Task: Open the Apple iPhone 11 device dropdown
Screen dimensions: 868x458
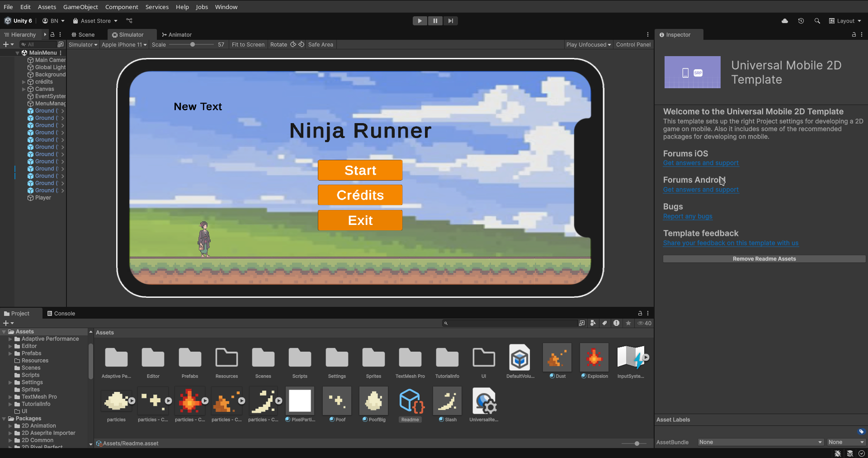Action: (x=124, y=44)
